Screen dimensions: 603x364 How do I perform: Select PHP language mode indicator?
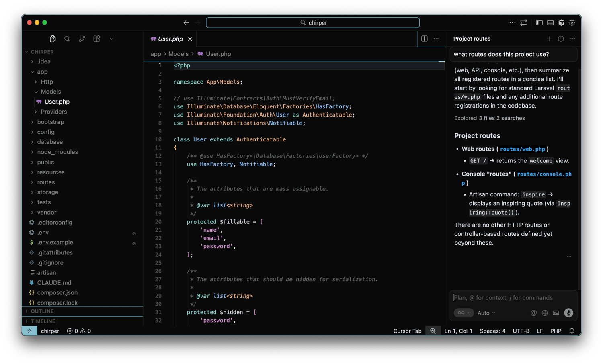(x=556, y=331)
